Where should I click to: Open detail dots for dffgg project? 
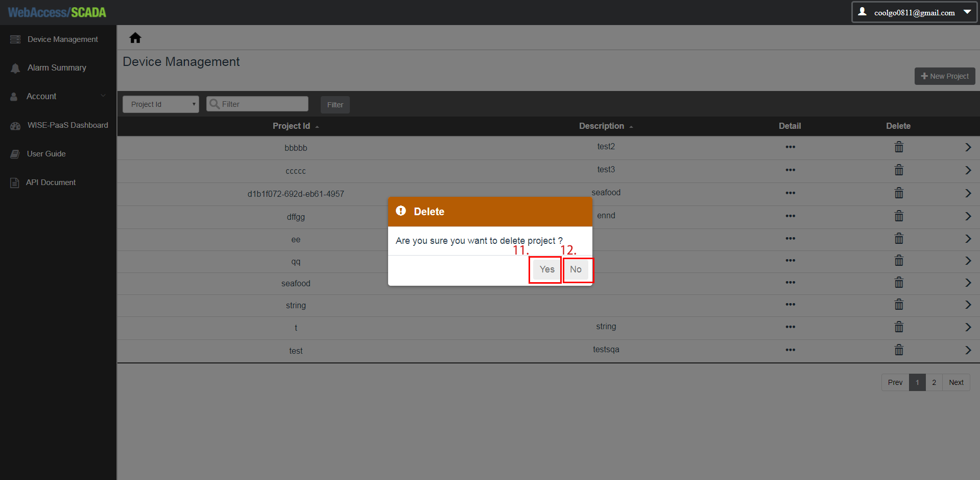point(791,216)
